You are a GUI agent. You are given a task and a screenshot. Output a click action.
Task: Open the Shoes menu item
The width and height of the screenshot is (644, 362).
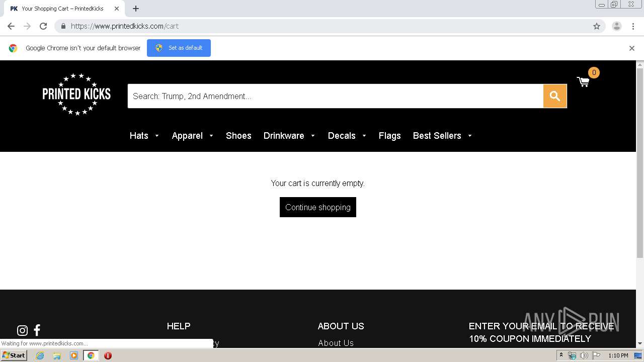[x=238, y=136]
